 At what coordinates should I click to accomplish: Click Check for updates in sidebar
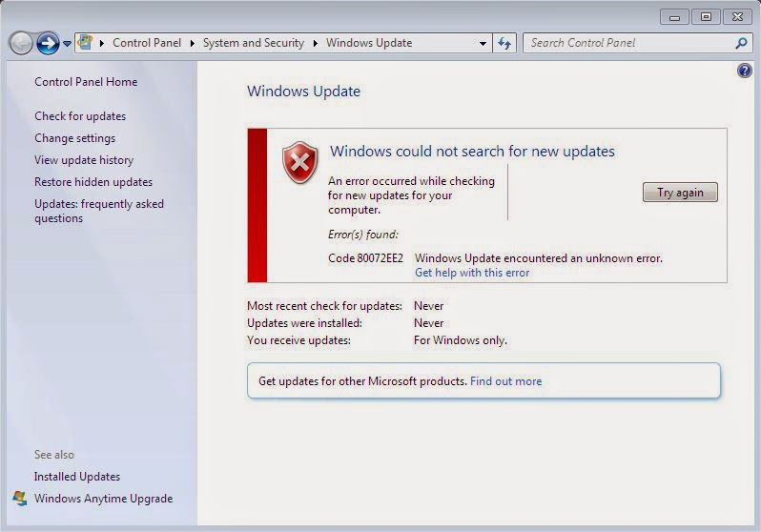click(x=80, y=116)
